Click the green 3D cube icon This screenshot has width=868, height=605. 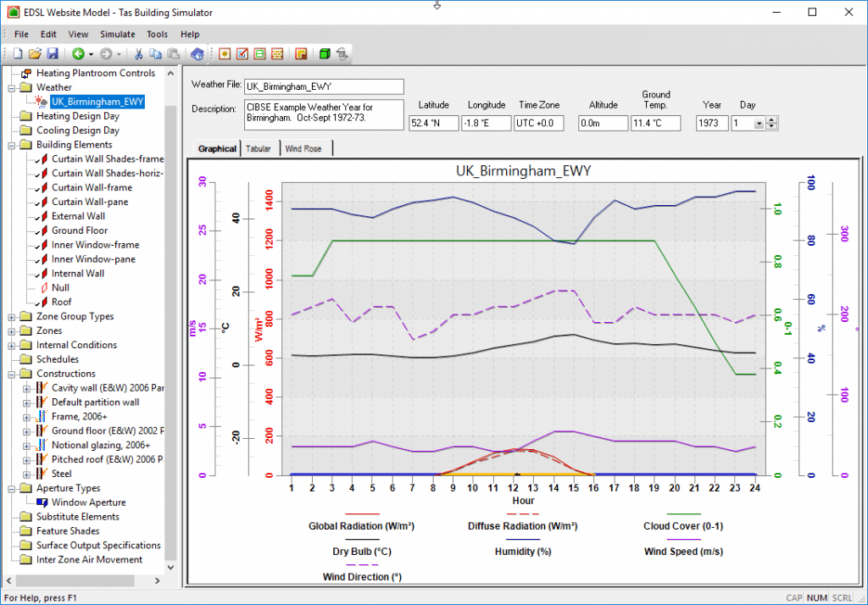(325, 53)
